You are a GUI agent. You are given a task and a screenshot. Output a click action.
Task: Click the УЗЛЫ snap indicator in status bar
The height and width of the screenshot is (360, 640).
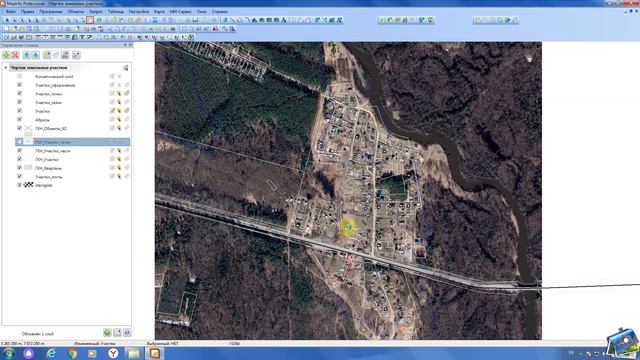[x=235, y=344]
